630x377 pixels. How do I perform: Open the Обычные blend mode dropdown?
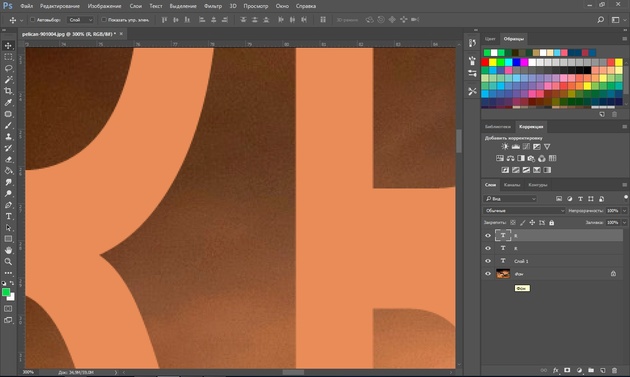524,211
